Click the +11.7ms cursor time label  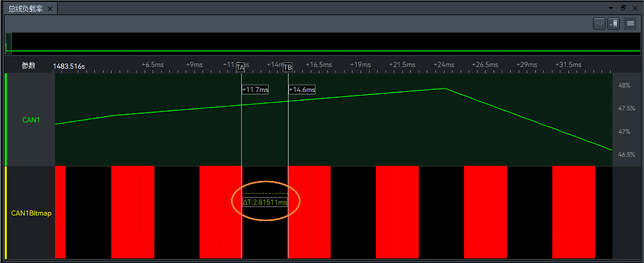click(255, 90)
